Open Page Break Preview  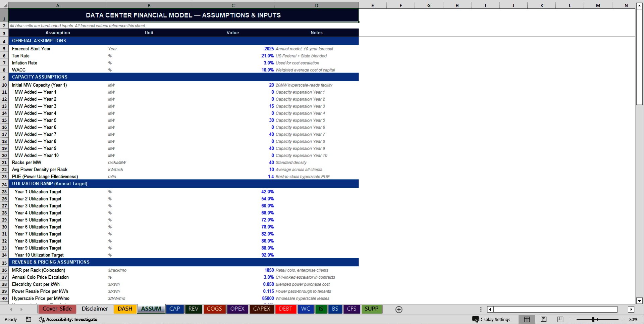pos(559,319)
